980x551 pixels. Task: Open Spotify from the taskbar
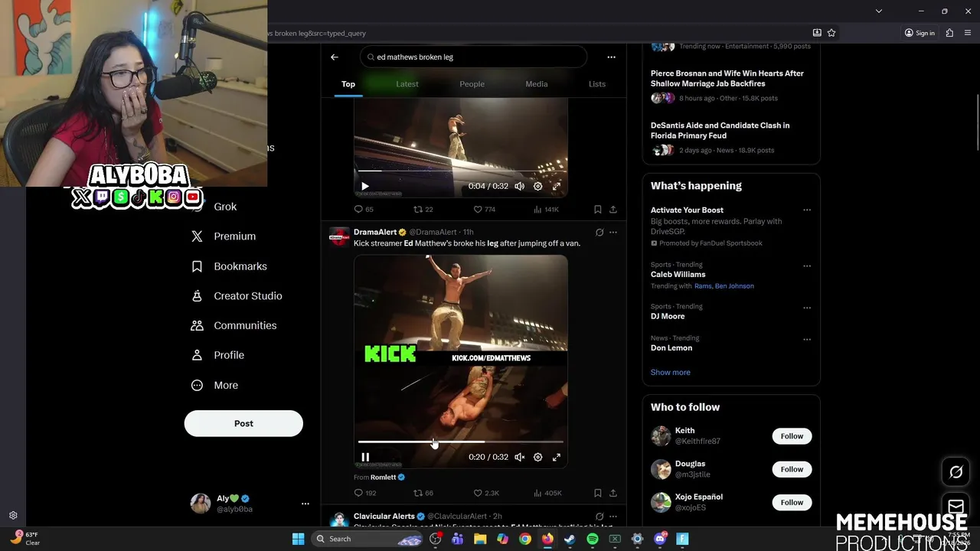pos(593,539)
